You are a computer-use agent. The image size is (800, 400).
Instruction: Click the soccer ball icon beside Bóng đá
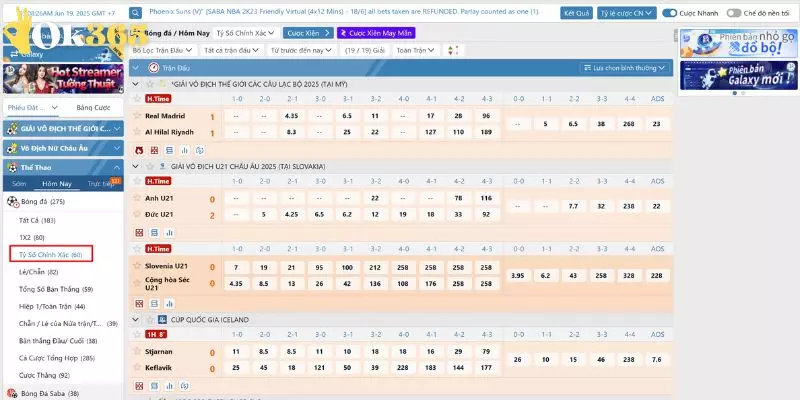(13, 202)
